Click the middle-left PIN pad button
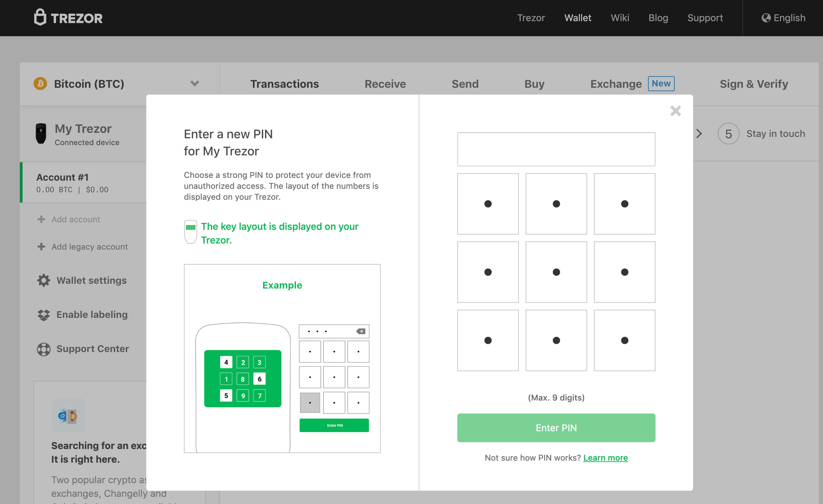The width and height of the screenshot is (823, 504). (488, 272)
